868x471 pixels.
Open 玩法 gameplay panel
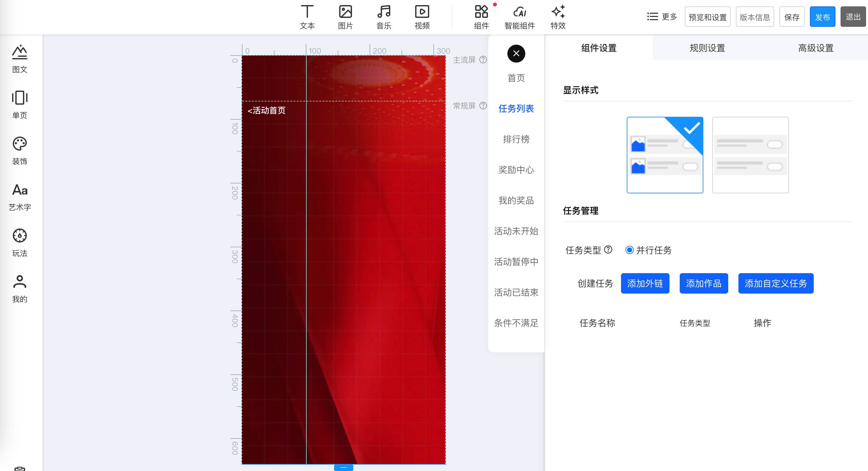(x=19, y=243)
